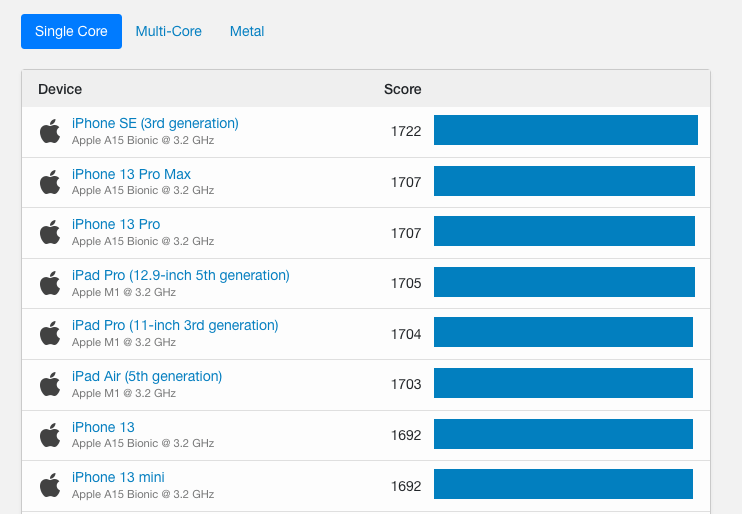Viewport: 742px width, 514px height.
Task: Click Apple logo next to iPhone SE
Action: point(50,131)
